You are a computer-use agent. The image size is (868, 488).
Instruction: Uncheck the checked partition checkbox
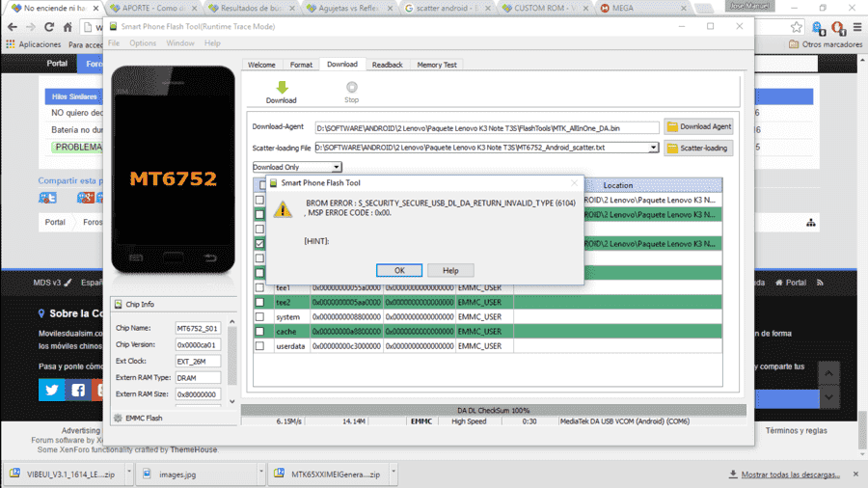pos(259,243)
